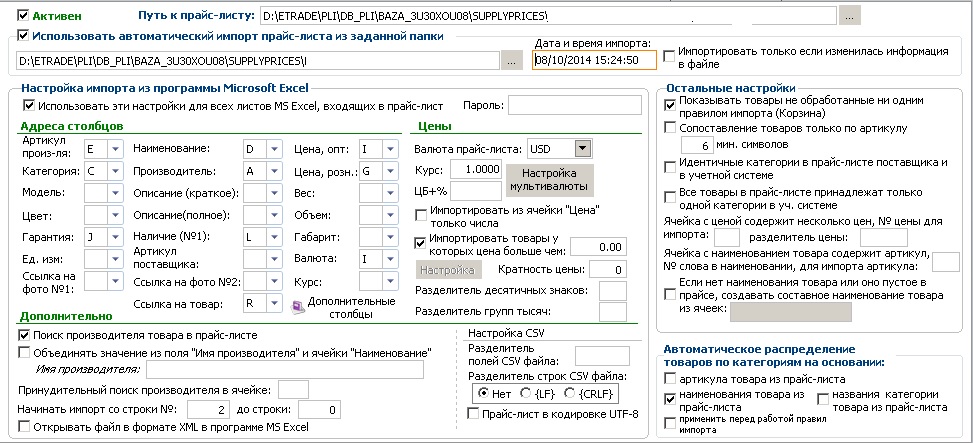The width and height of the screenshot is (973, 443).
Task: Select the {LF} row separator option
Action: point(525,393)
